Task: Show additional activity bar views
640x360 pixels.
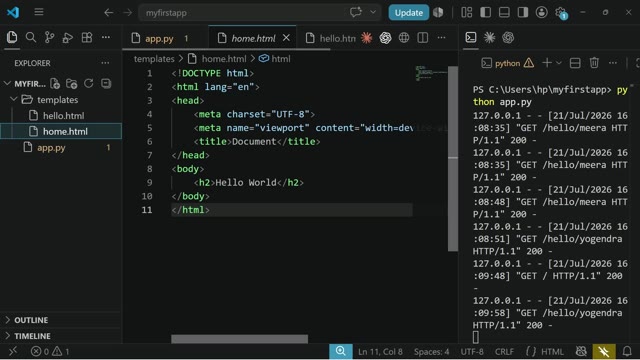Action: pos(106,38)
